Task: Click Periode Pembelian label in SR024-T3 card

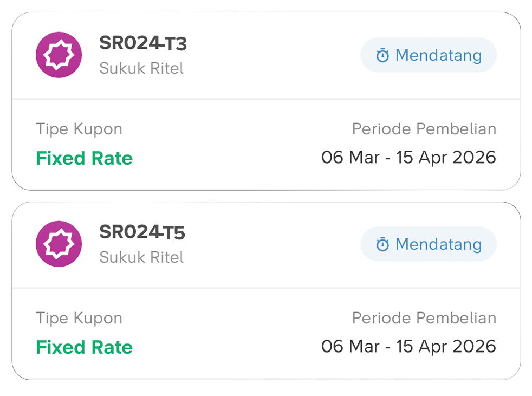Action: [x=424, y=129]
